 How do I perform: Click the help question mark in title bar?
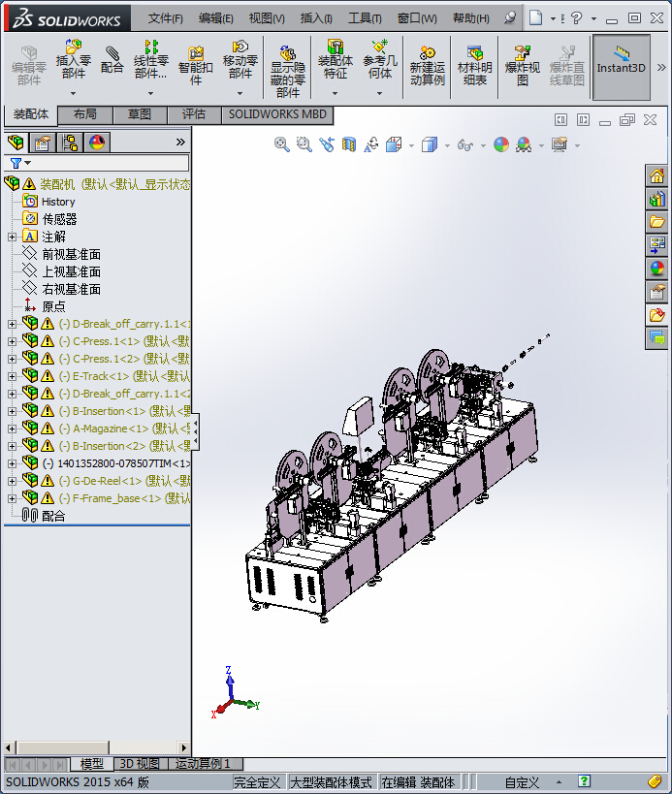click(576, 18)
